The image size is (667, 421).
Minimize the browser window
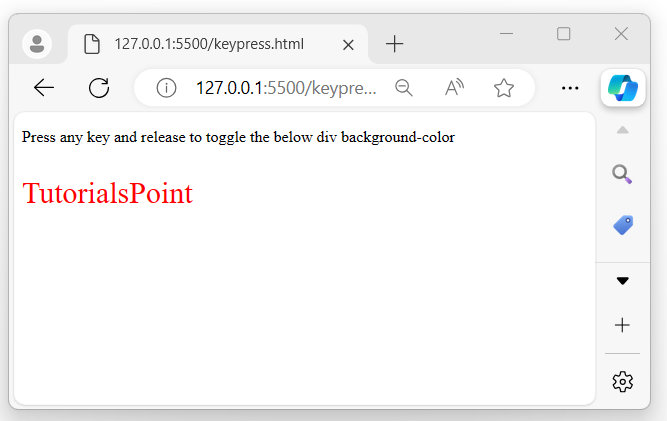[506, 33]
